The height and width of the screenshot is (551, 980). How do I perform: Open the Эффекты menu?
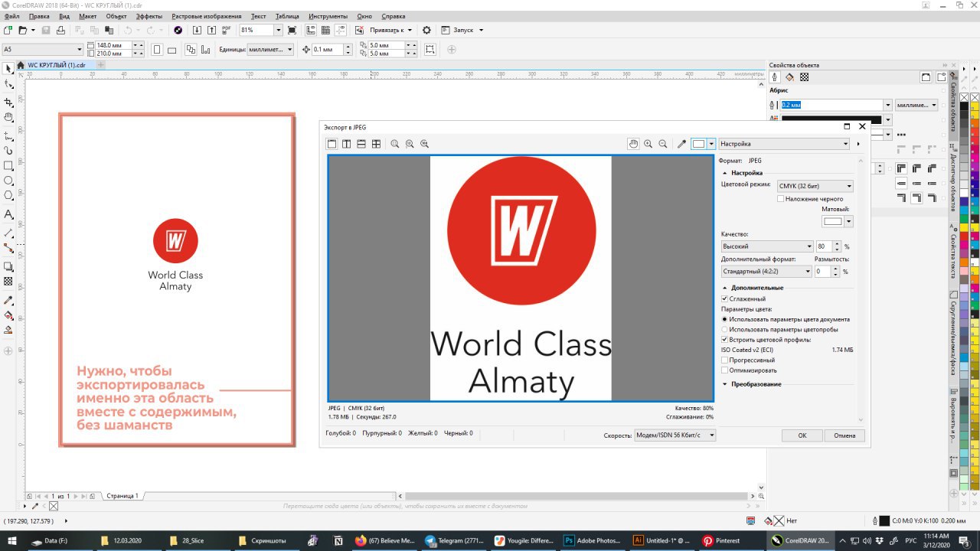[x=149, y=16]
